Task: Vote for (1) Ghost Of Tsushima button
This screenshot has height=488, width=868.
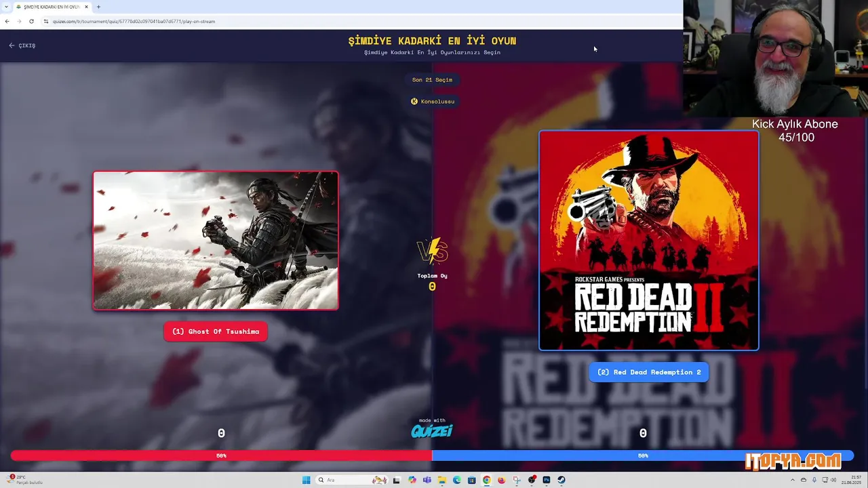Action: (x=216, y=331)
